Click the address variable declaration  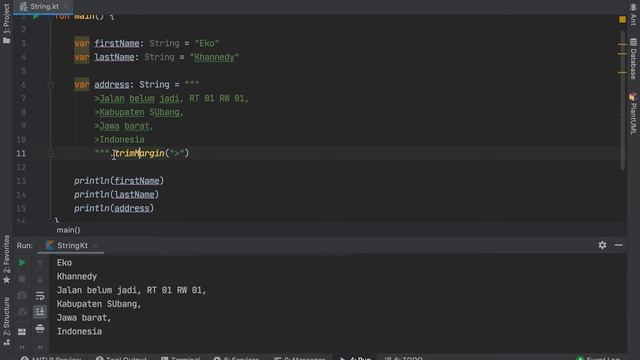(112, 84)
